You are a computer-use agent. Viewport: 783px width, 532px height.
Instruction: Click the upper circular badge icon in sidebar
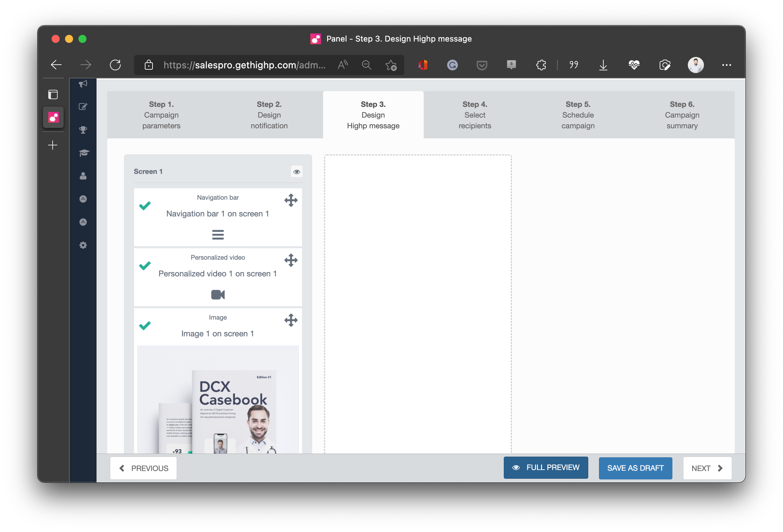click(83, 199)
